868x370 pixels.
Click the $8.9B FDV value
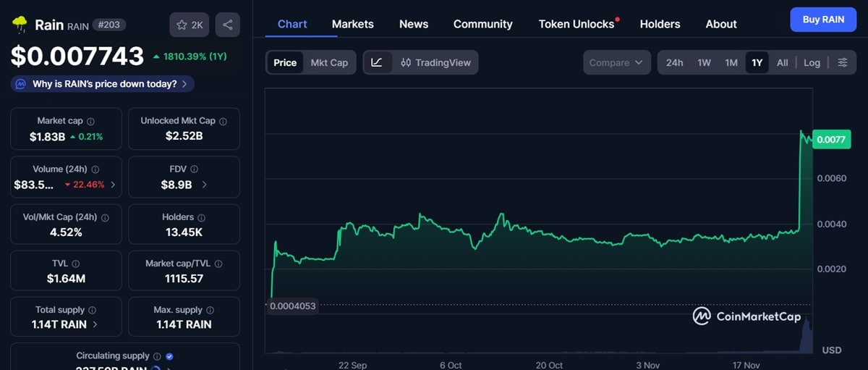176,185
